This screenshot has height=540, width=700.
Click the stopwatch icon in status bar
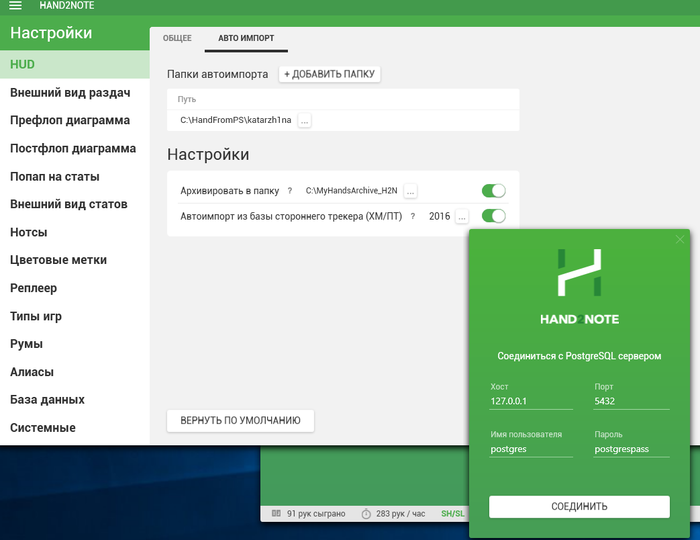coord(366,514)
